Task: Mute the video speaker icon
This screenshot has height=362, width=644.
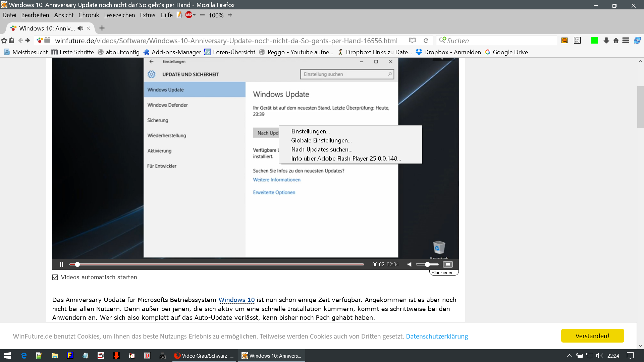Action: 410,264
